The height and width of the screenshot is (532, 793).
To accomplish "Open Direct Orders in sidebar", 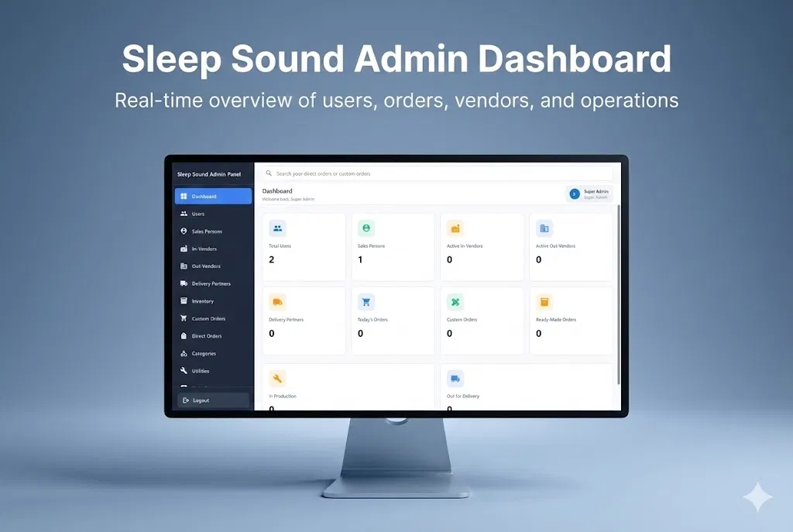I will click(x=213, y=336).
